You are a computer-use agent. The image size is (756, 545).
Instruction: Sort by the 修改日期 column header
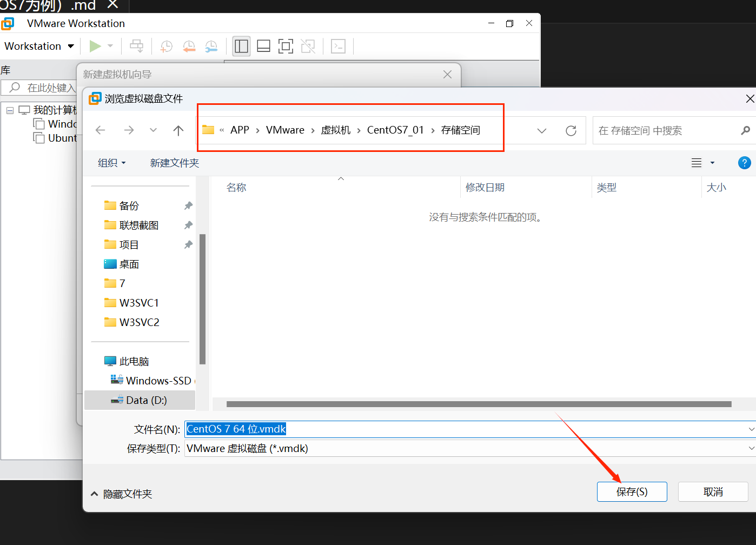pos(485,188)
